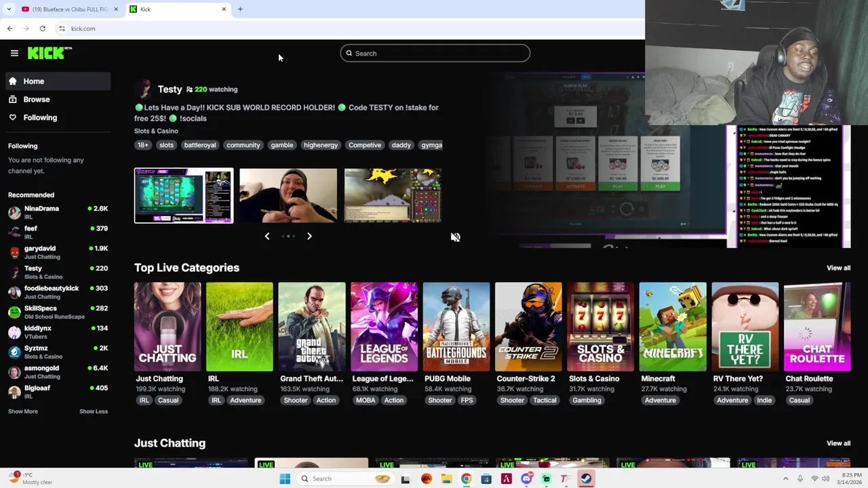This screenshot has height=488, width=868.
Task: Open the IRL category card
Action: [239, 327]
